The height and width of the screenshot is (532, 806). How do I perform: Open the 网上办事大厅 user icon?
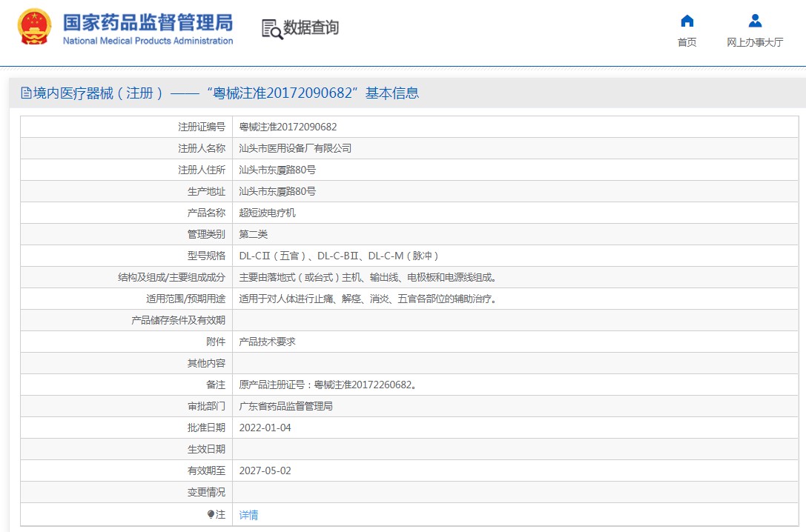(x=755, y=21)
